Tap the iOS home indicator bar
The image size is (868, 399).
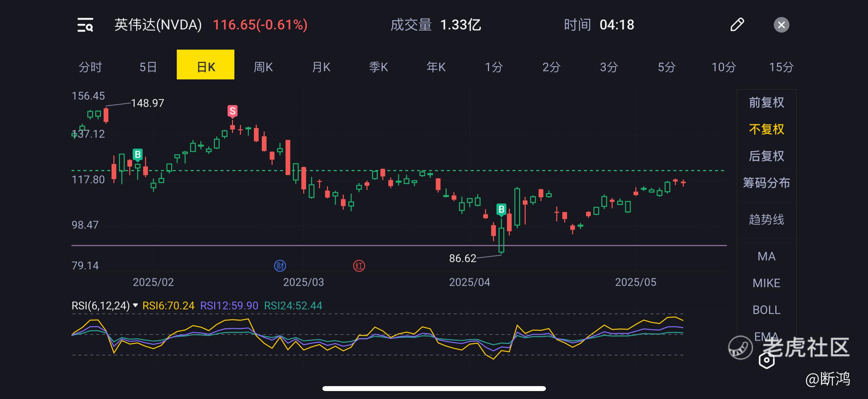pyautogui.click(x=434, y=388)
